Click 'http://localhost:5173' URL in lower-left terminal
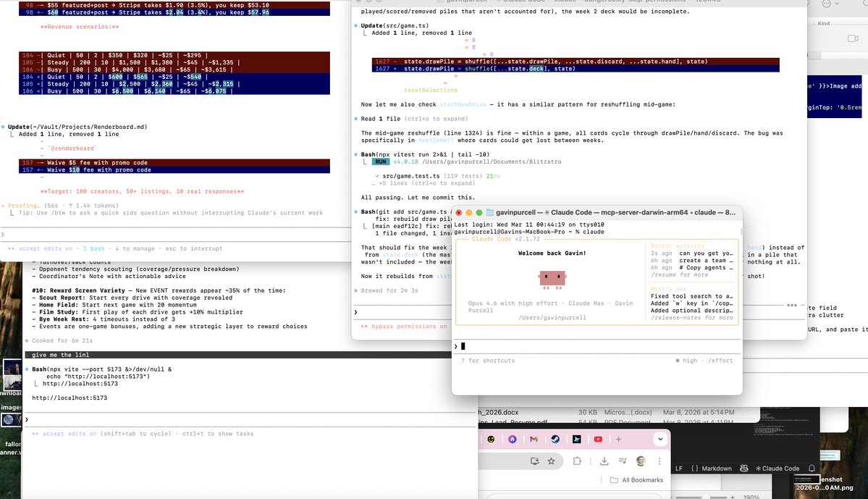The height and width of the screenshot is (499, 868). pos(69,398)
